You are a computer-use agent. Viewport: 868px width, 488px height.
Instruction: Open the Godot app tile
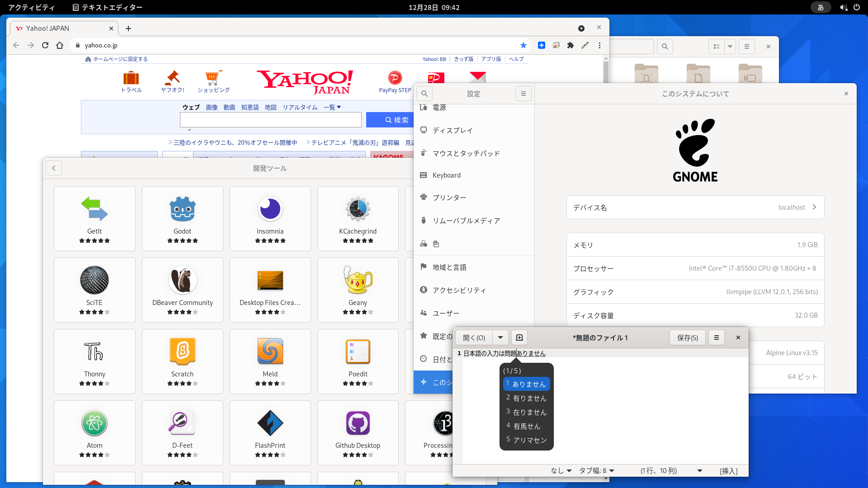(x=182, y=219)
